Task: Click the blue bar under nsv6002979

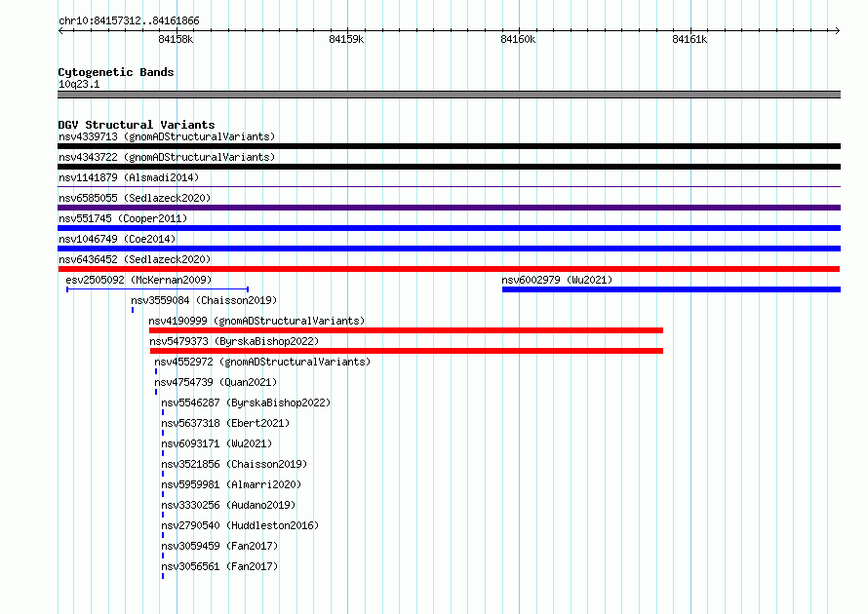Action: (672, 289)
